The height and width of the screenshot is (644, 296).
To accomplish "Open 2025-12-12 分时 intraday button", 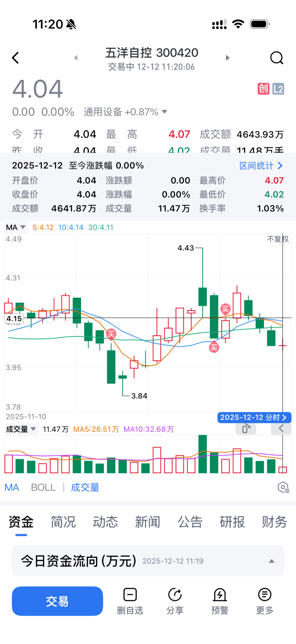I will [x=254, y=417].
